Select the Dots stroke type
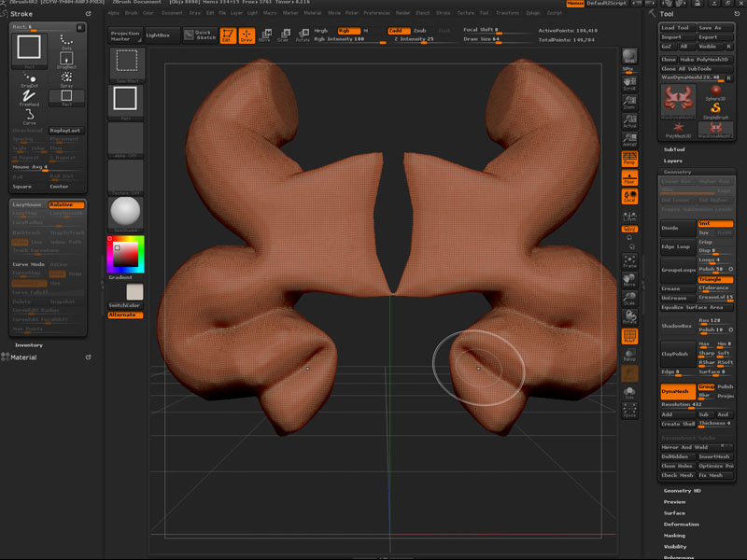Viewport: 747px width, 560px height. [x=66, y=42]
